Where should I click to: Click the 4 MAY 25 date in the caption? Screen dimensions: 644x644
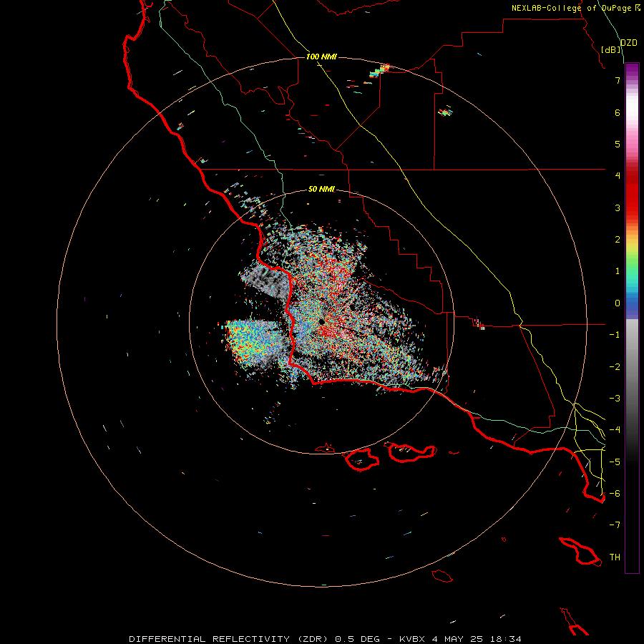[458, 639]
